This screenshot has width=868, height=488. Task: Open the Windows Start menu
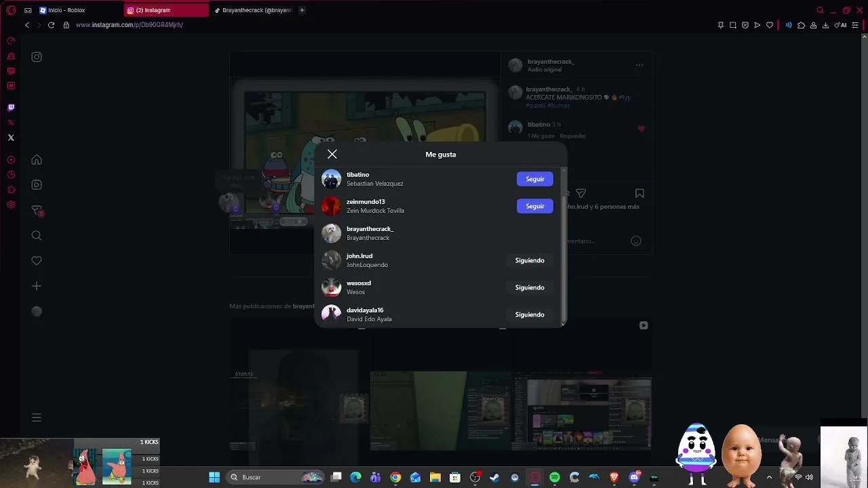pyautogui.click(x=214, y=477)
